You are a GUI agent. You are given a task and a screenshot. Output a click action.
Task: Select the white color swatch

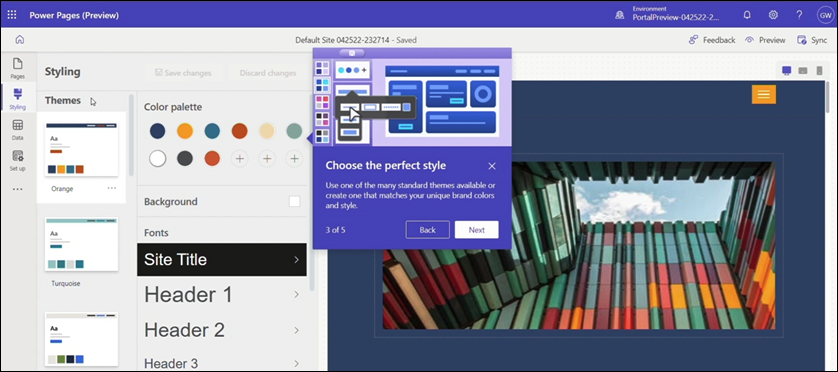pos(158,158)
